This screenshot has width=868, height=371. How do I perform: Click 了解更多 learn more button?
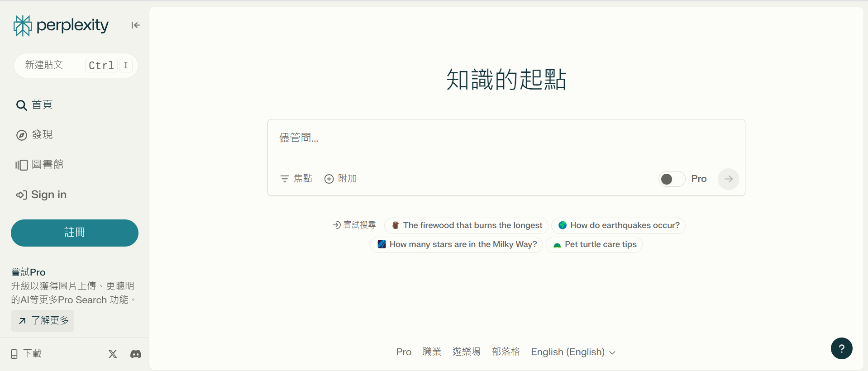(43, 321)
